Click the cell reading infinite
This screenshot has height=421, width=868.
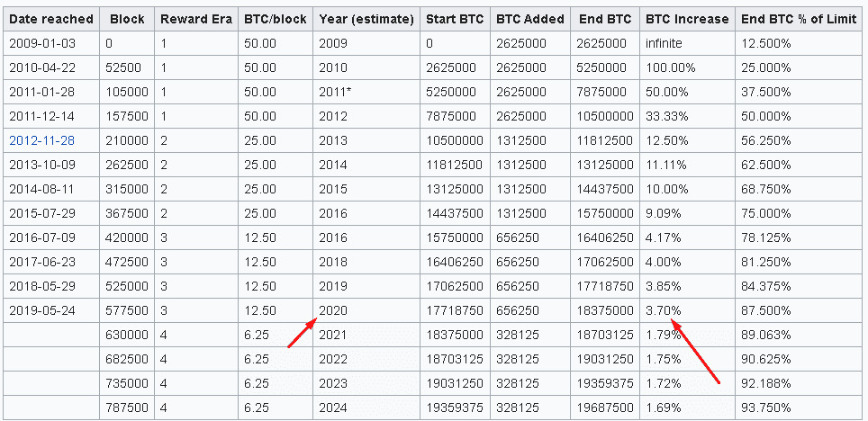tap(664, 43)
